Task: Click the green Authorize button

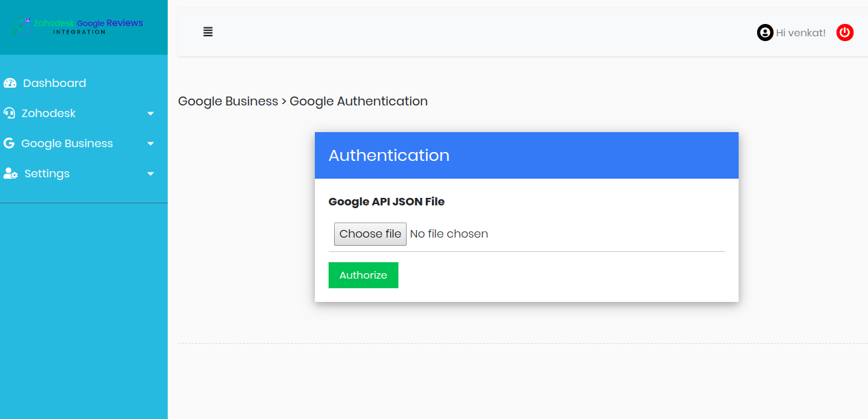Action: 363,275
